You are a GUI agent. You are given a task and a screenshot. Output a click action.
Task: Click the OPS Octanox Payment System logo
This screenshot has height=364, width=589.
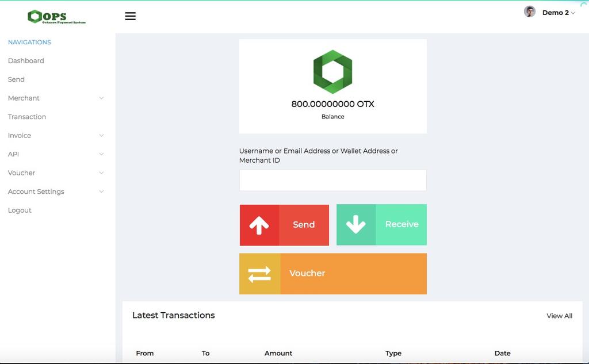point(57,17)
